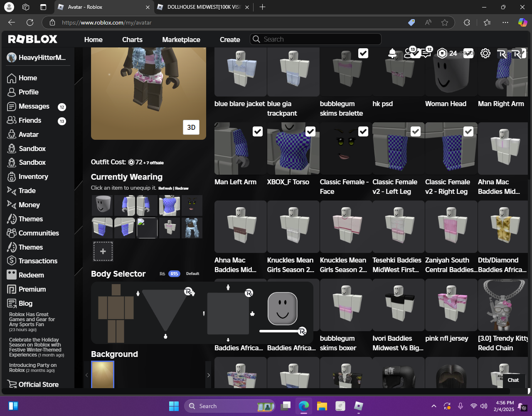
Task: Show hidden system tray icons
Action: [433, 406]
